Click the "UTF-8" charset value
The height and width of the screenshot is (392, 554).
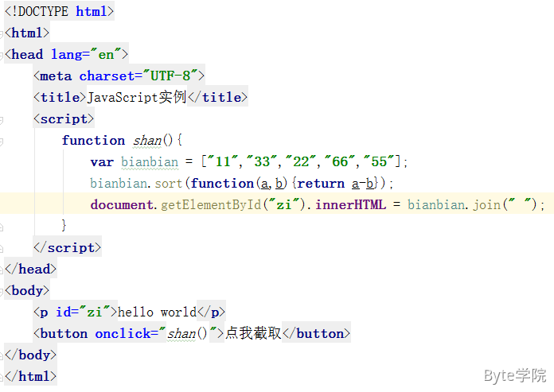point(170,76)
